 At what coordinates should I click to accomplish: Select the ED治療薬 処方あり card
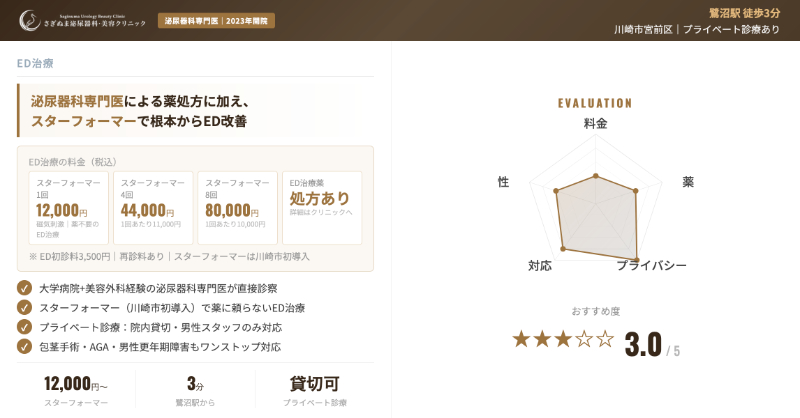pyautogui.click(x=322, y=208)
